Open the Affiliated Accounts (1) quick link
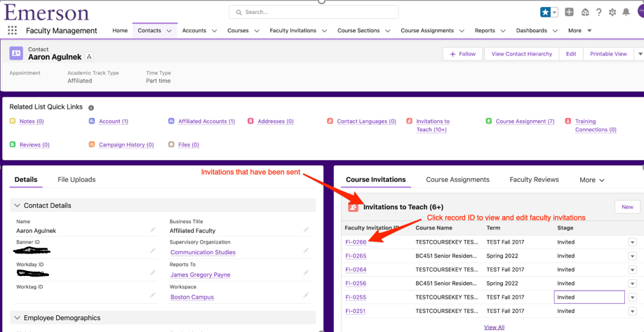 (x=206, y=121)
